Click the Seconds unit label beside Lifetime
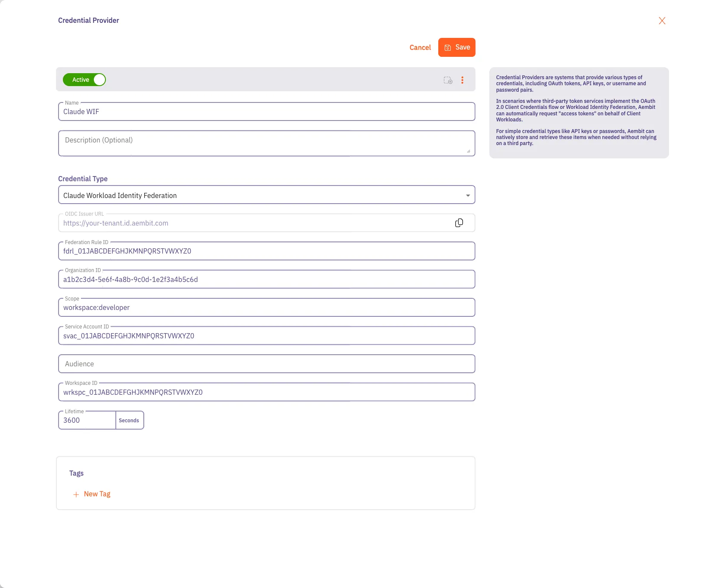Viewport: 725px width, 588px height. (129, 421)
